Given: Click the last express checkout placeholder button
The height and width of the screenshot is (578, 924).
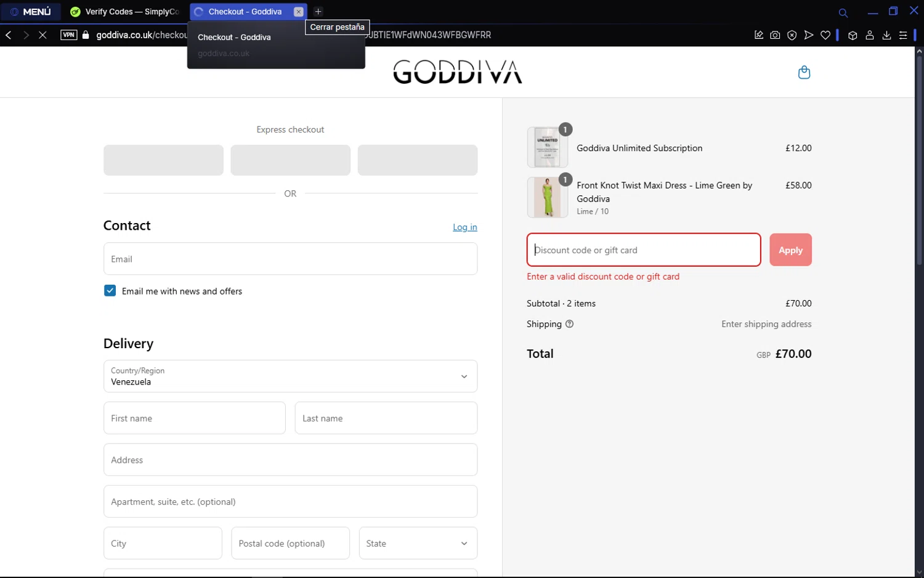Looking at the screenshot, I should 418,160.
